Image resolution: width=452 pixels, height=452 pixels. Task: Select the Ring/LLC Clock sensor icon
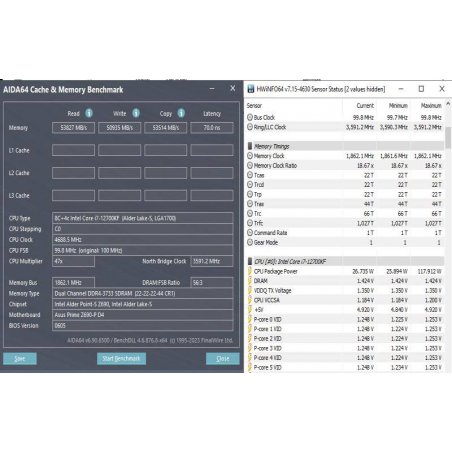click(250, 127)
